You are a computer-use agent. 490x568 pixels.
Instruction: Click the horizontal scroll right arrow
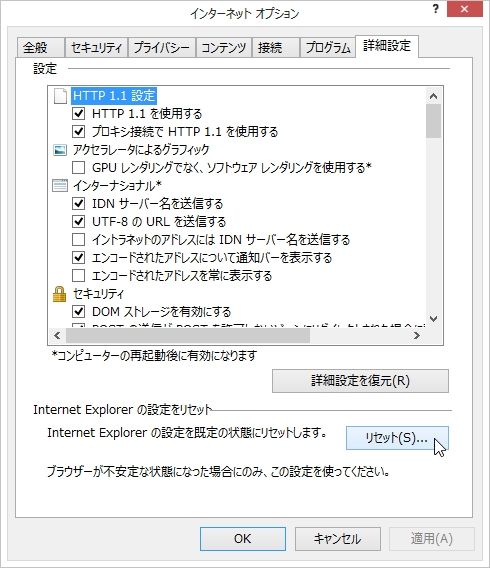click(417, 335)
